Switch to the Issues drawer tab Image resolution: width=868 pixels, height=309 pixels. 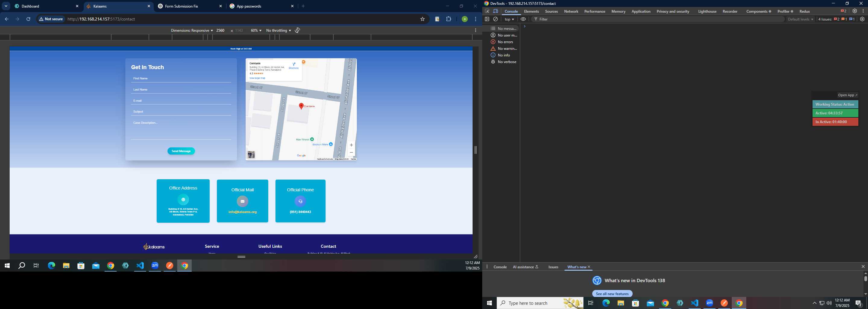[553, 267]
